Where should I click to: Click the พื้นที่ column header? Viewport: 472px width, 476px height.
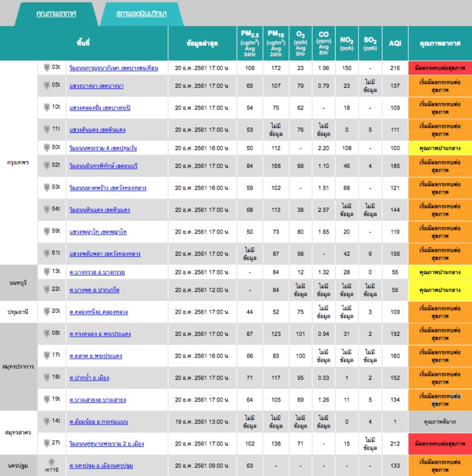tap(84, 43)
